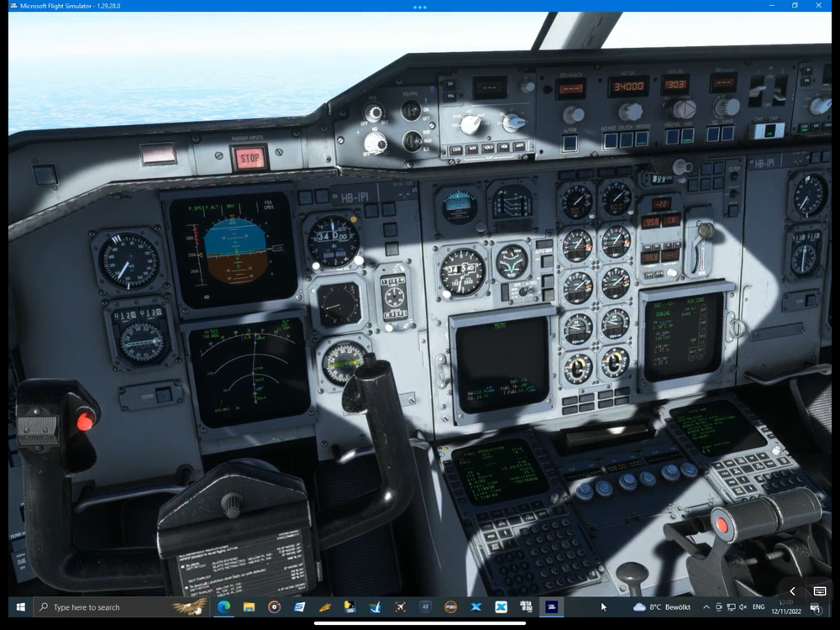Open the three-dot menu in title bar
Viewport: 840px width, 630px height.
[420, 6]
